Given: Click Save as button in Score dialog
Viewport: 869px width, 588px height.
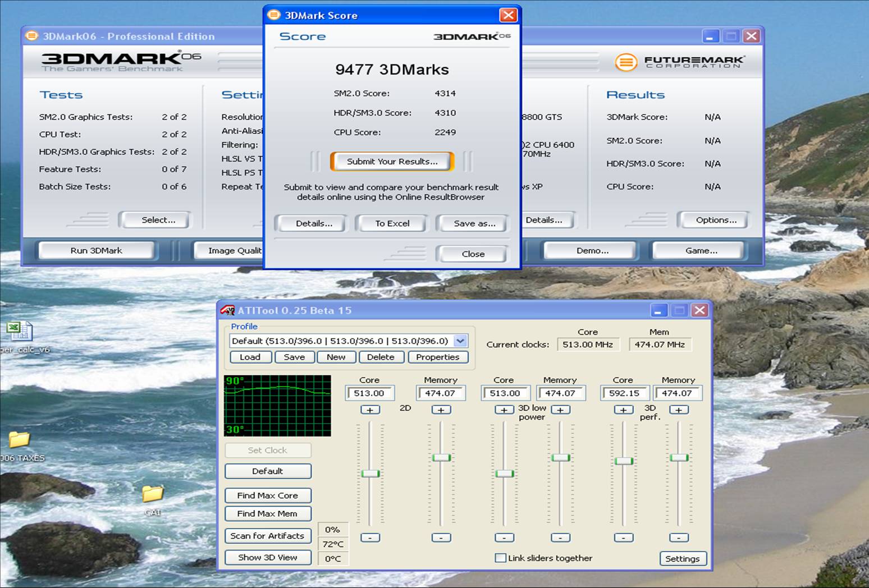Looking at the screenshot, I should (474, 223).
